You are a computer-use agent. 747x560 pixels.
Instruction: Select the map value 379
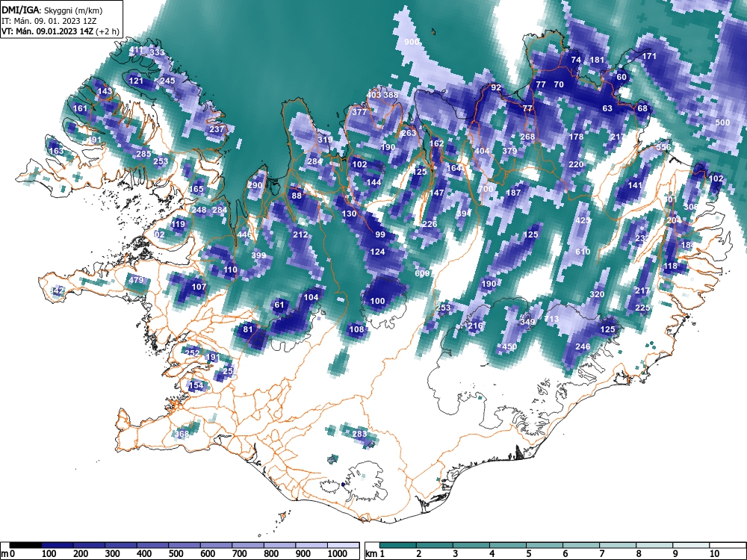point(509,151)
